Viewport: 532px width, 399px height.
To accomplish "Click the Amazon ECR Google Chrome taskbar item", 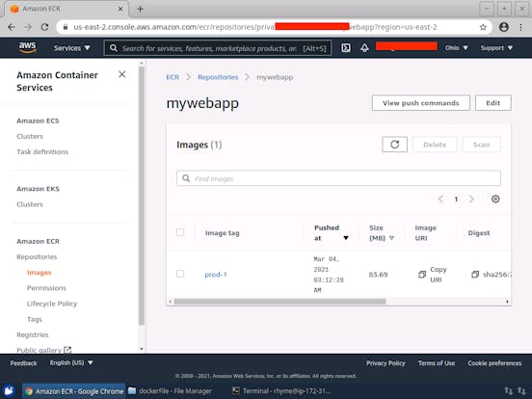I will point(74,391).
